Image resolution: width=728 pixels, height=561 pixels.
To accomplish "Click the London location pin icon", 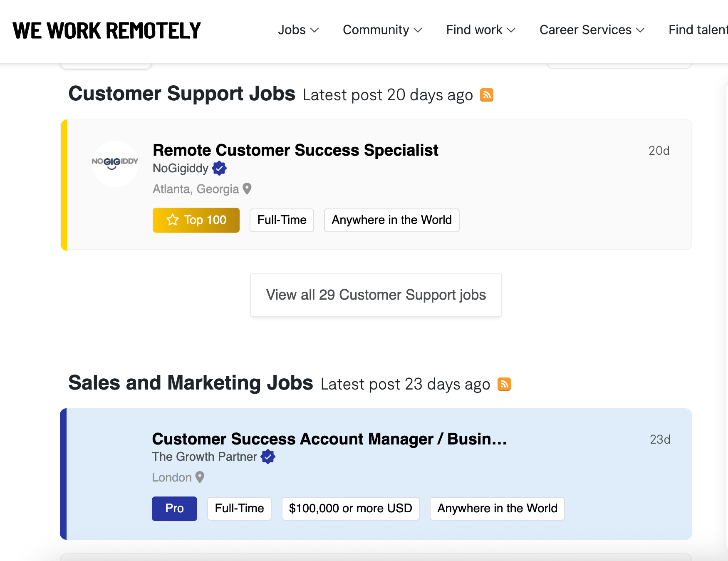I will click(x=200, y=477).
